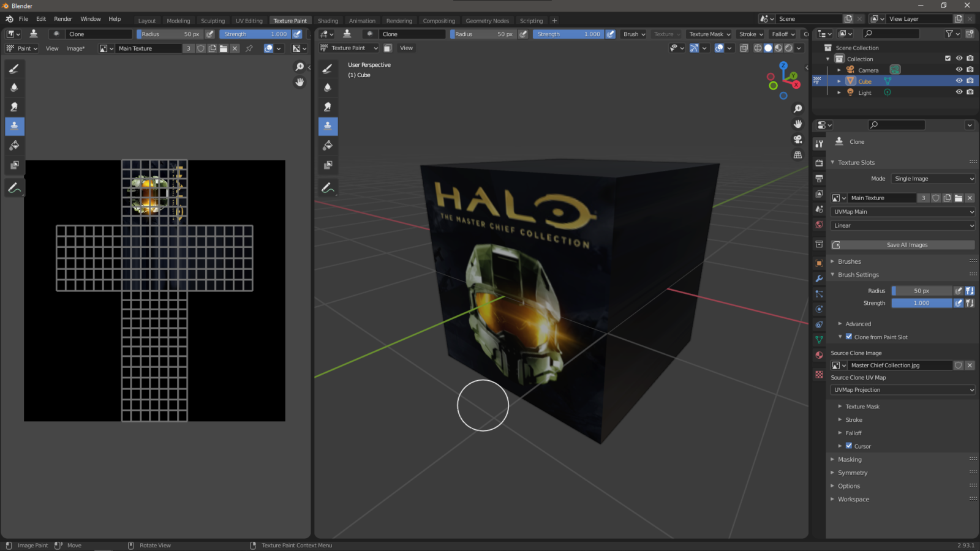Select the Fill tool
This screenshot has height=551, width=980.
14,145
